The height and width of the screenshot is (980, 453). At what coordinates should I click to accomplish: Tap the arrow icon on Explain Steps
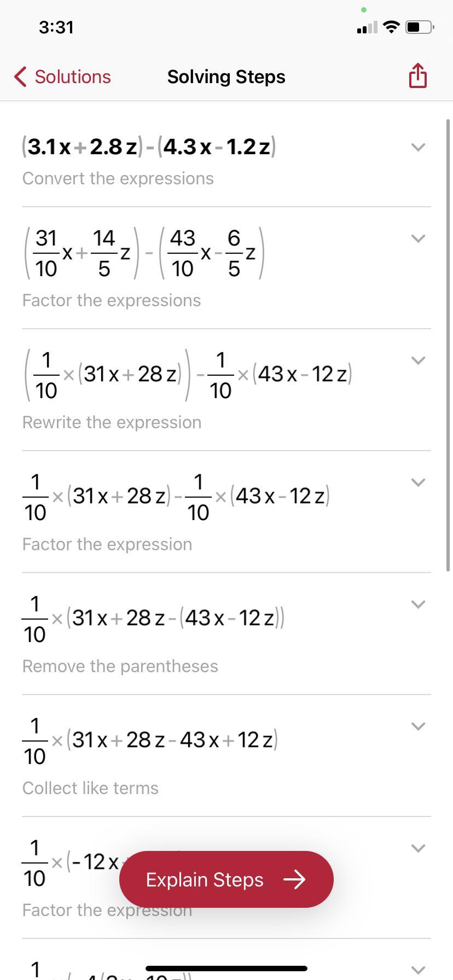click(294, 879)
